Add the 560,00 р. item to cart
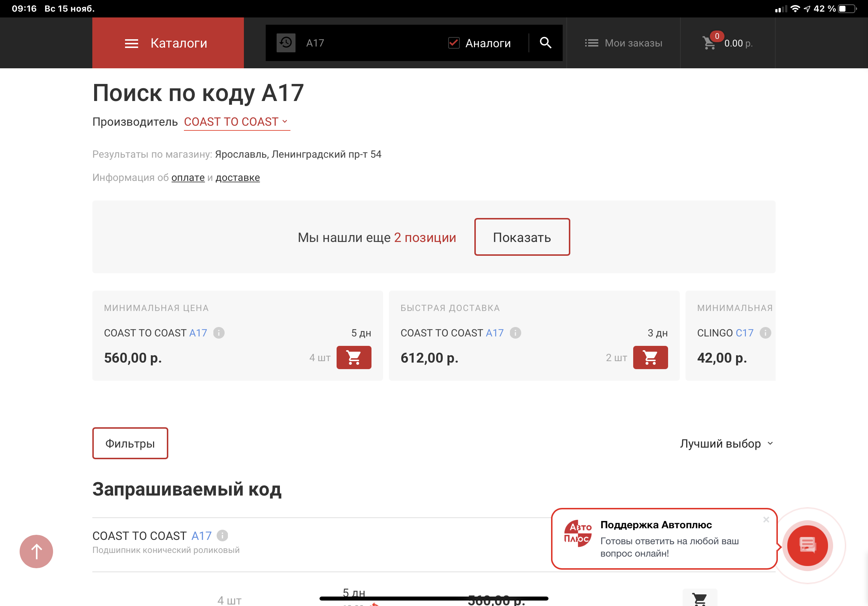868x606 pixels. pyautogui.click(x=354, y=357)
